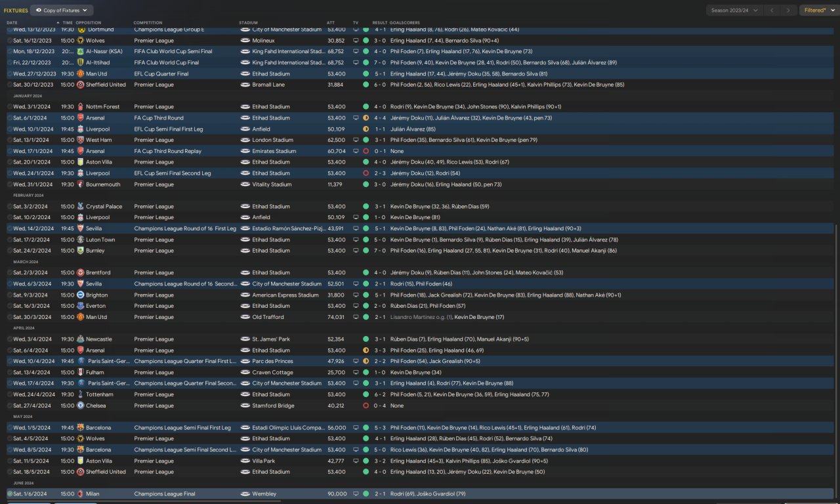
Task: Click the TV column header
Action: tap(356, 23)
